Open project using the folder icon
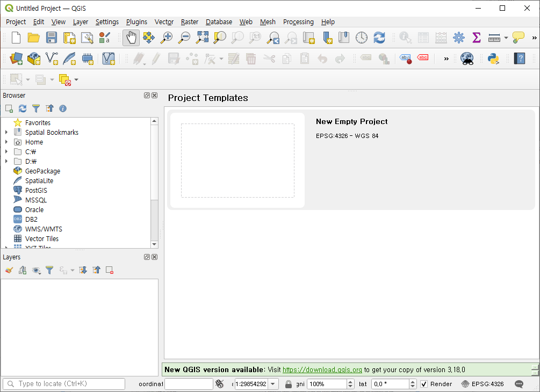Image resolution: width=540 pixels, height=392 pixels. (x=34, y=38)
